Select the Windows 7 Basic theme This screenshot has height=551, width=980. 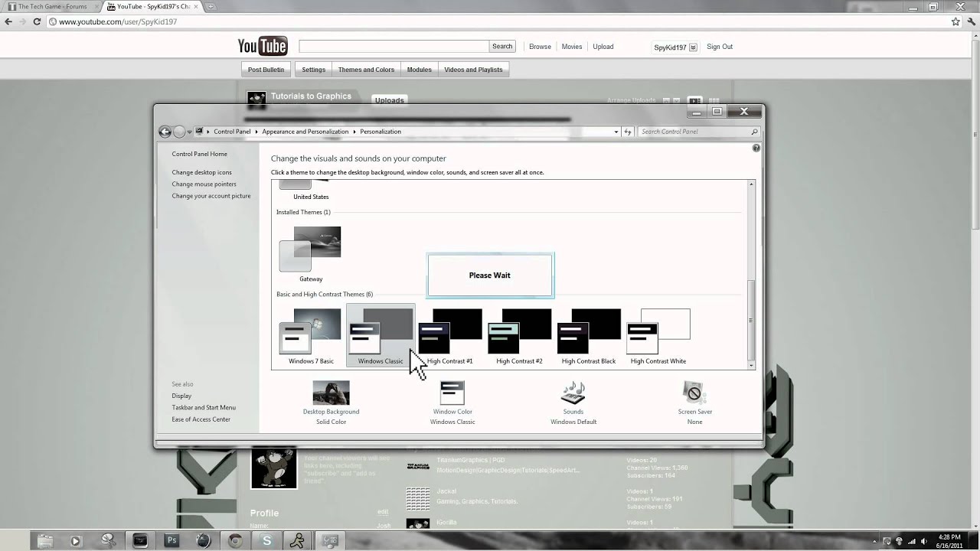(311, 335)
